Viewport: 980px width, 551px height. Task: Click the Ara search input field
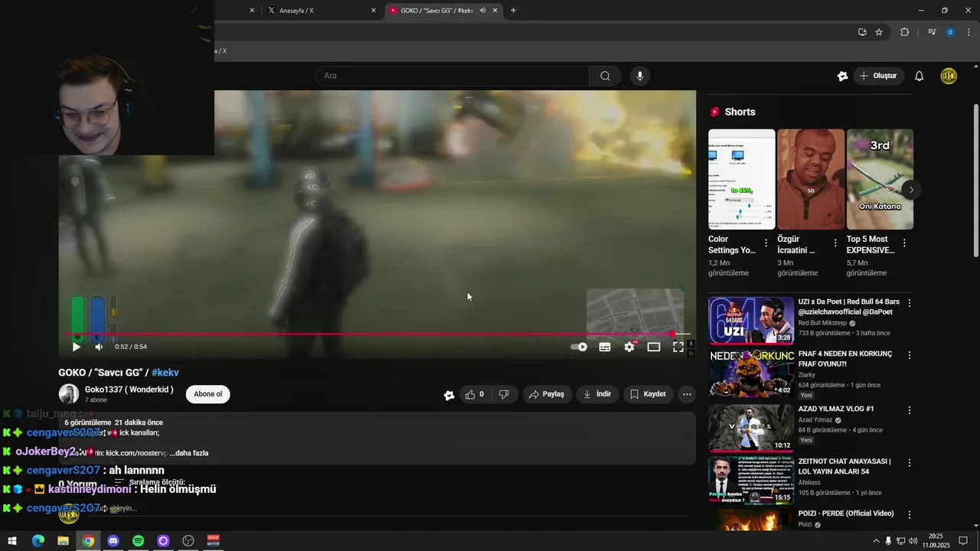point(452,76)
